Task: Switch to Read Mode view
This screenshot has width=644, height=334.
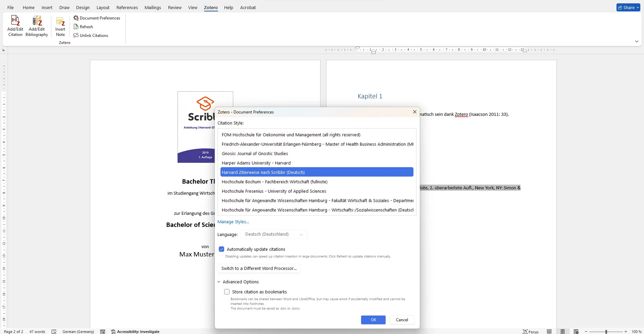Action: (549, 332)
